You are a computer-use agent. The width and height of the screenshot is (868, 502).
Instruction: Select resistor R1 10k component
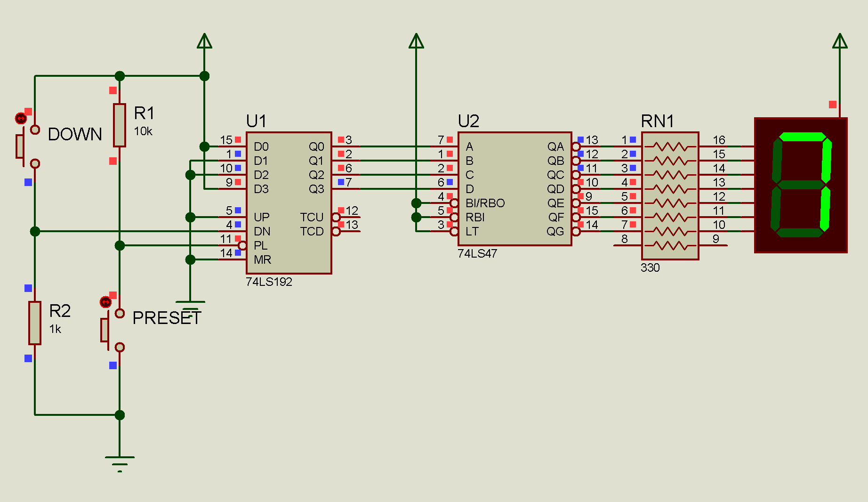click(120, 125)
